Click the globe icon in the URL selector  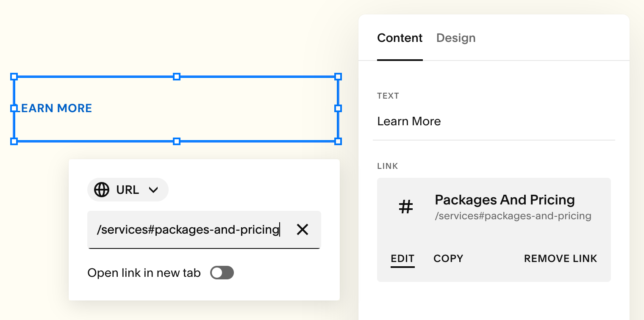[x=102, y=190]
